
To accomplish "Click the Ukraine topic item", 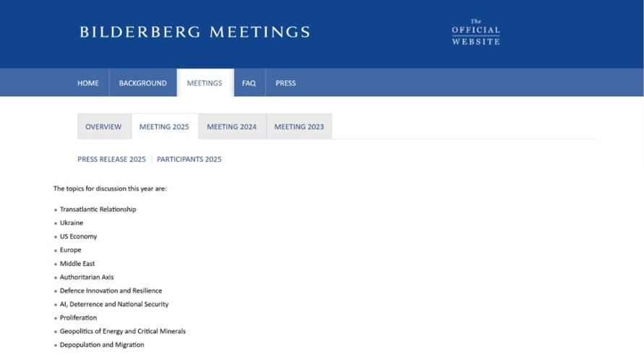I will click(72, 223).
